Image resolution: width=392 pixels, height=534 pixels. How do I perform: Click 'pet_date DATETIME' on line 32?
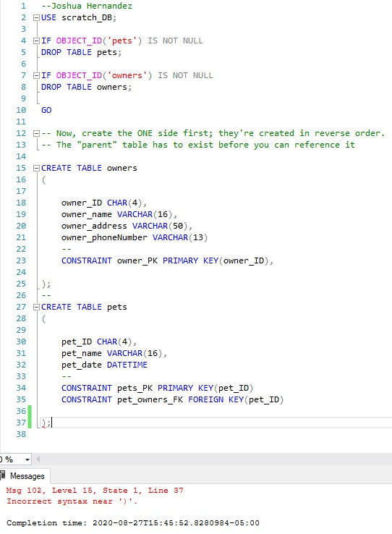point(104,365)
